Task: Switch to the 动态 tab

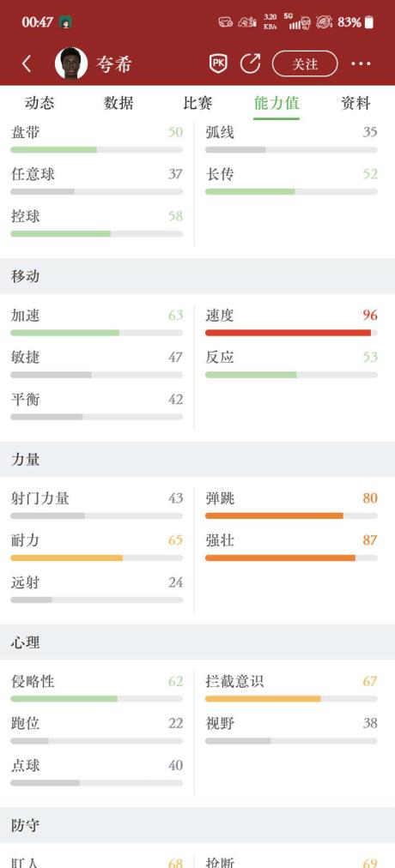Action: coord(39,103)
